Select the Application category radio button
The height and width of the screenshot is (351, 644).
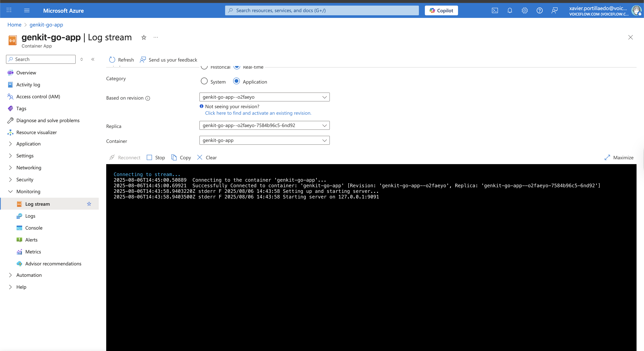coord(236,81)
